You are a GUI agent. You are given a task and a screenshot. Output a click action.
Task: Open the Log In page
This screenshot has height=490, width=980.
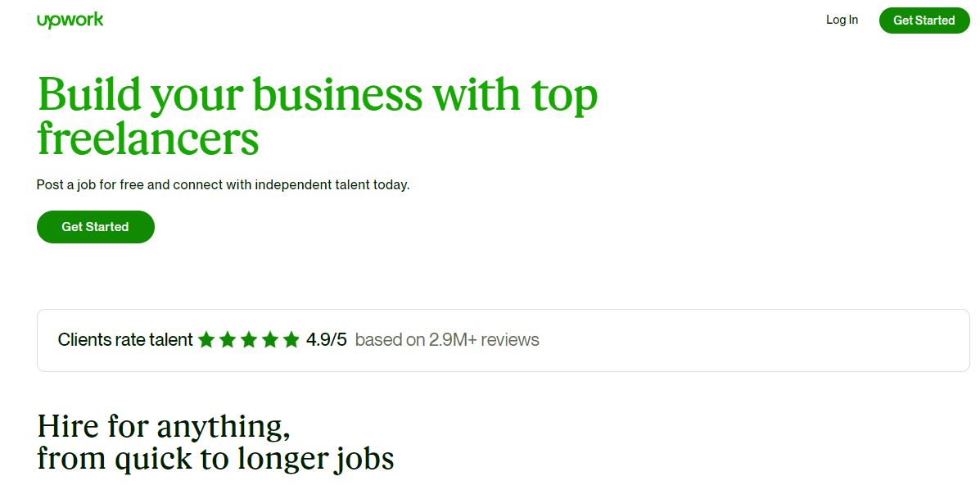842,20
